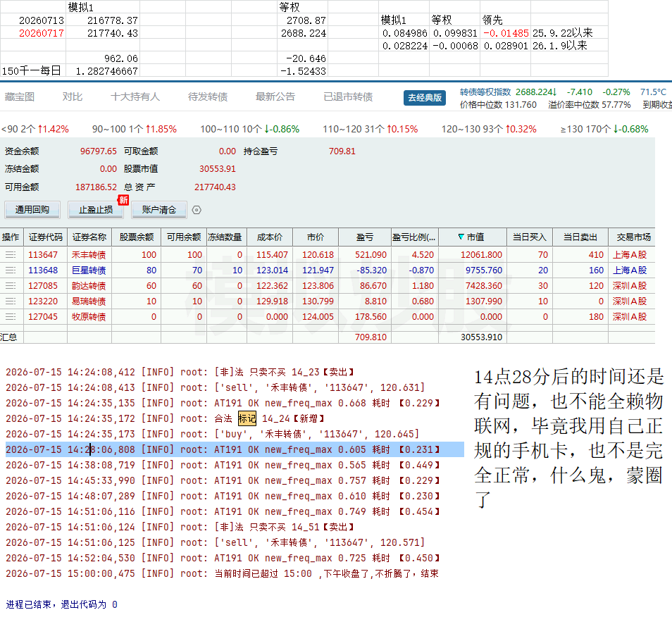672x629 pixels.
Task: Click the 汇总 row label
Action: point(8,337)
